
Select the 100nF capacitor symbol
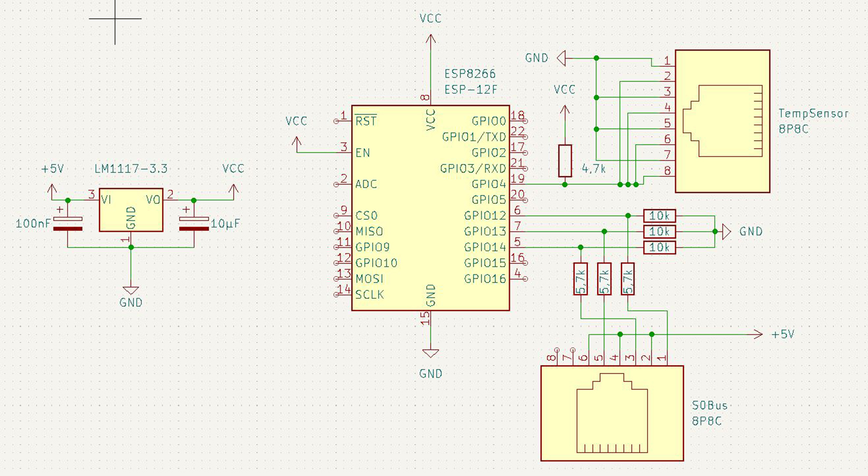click(68, 223)
